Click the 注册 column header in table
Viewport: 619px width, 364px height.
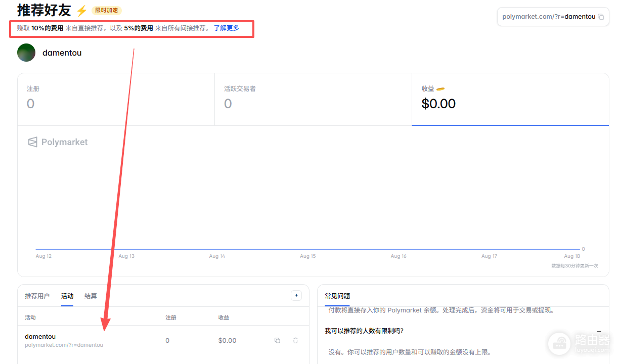point(171,317)
